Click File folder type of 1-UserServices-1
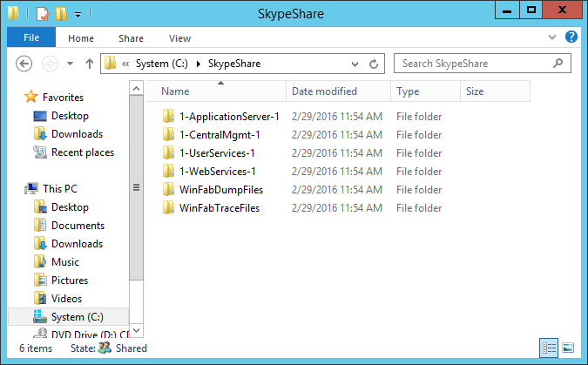588x365 pixels. pos(419,153)
